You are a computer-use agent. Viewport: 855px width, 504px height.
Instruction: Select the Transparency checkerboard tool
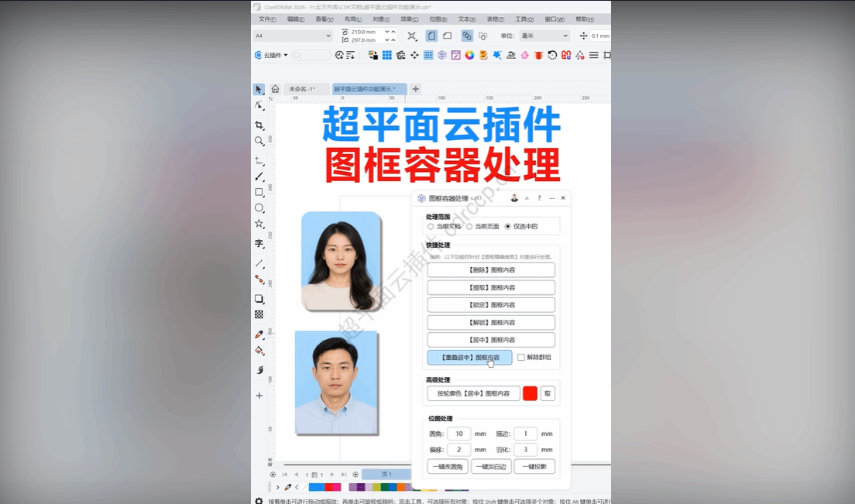tap(259, 314)
